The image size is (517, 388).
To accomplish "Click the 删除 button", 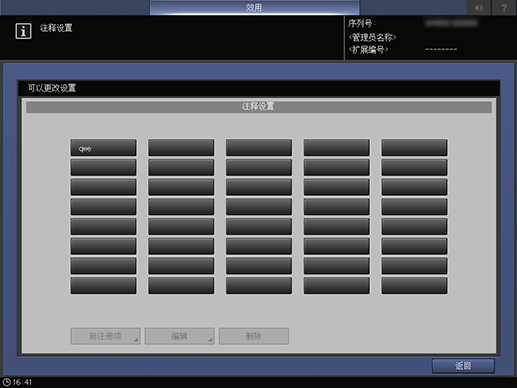I will (x=254, y=336).
